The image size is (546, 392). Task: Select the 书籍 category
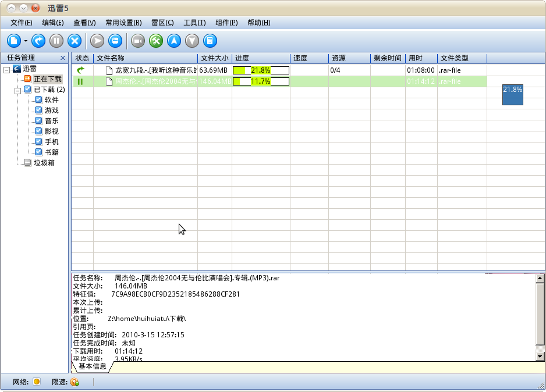pyautogui.click(x=52, y=152)
